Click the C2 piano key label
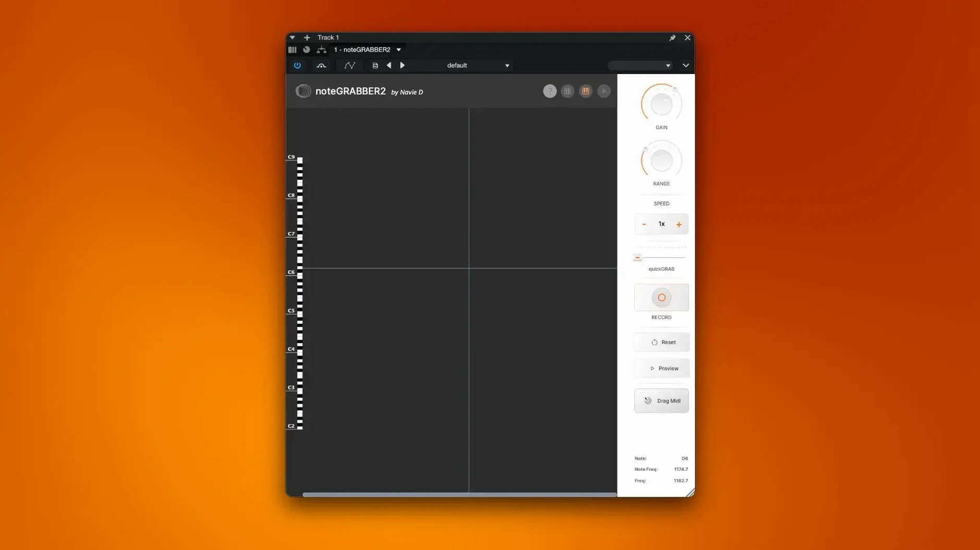Screen dimensions: 980x550 click(x=291, y=426)
